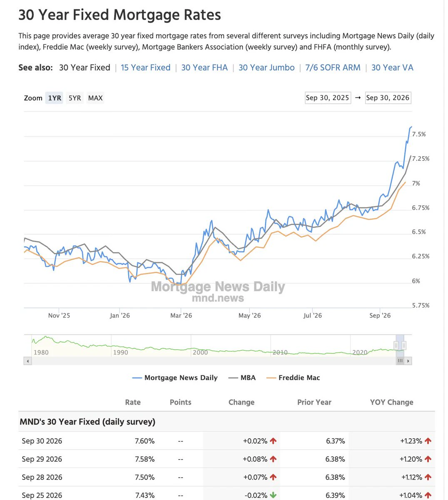Open the 30 Year Jumbo link
448x500 pixels.
[x=266, y=67]
